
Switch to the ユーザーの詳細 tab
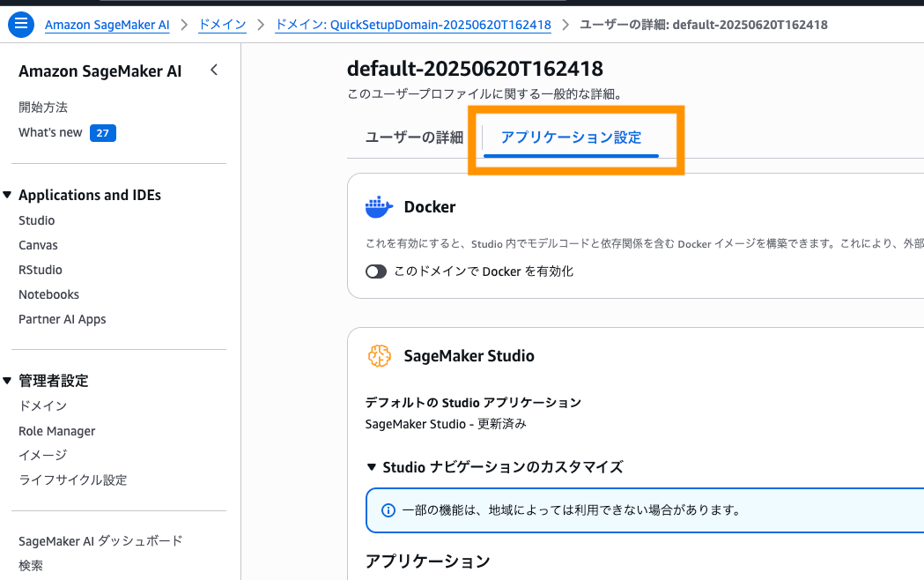click(x=414, y=138)
